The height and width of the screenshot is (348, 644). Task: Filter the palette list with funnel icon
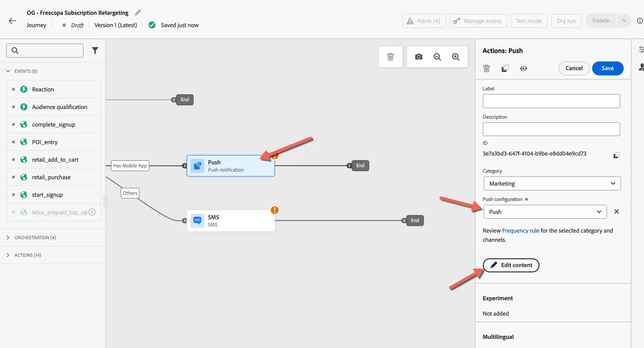pos(95,51)
